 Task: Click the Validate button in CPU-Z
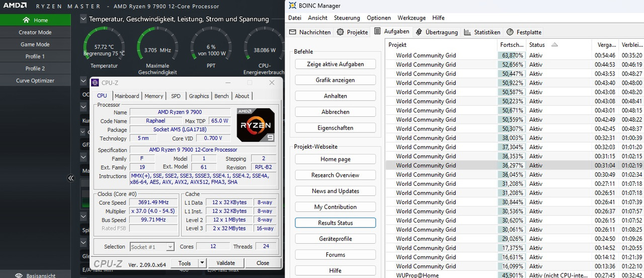[x=225, y=263]
